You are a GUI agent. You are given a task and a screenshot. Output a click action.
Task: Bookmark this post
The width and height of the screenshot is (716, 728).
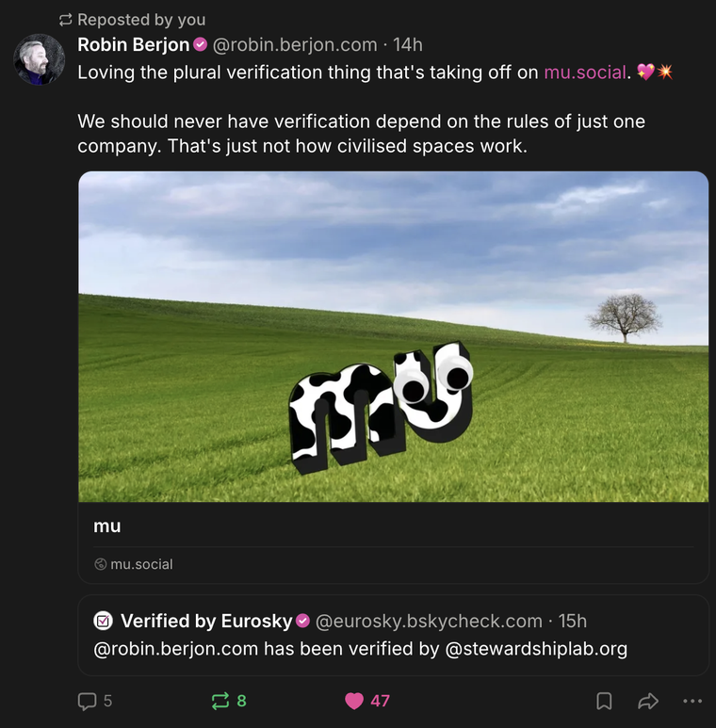tap(604, 701)
